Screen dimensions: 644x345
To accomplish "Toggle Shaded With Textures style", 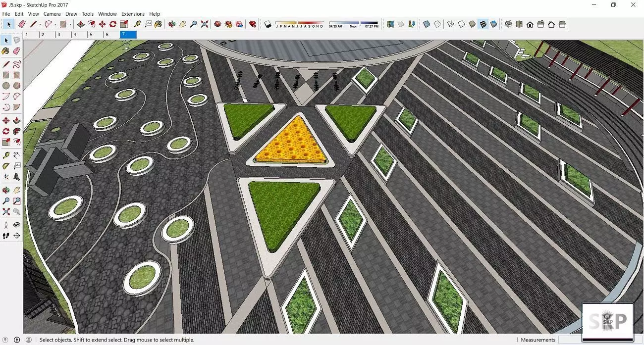I will 483,24.
